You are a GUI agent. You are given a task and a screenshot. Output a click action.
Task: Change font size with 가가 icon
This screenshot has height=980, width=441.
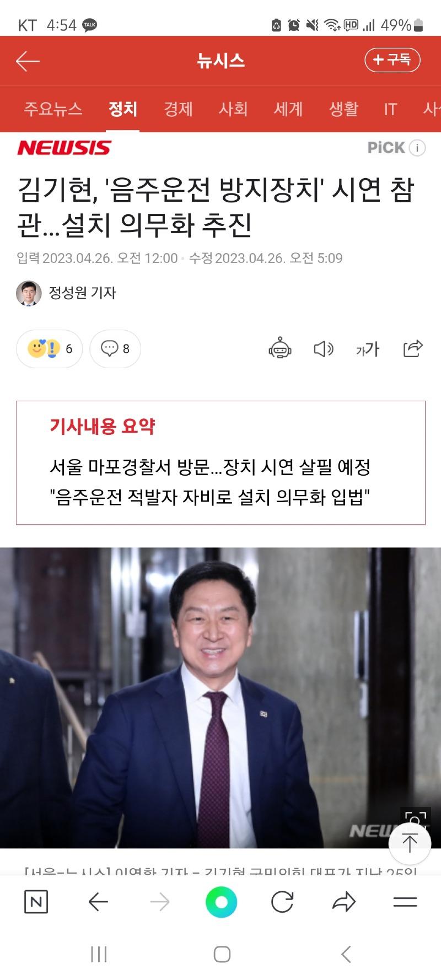pyautogui.click(x=368, y=349)
